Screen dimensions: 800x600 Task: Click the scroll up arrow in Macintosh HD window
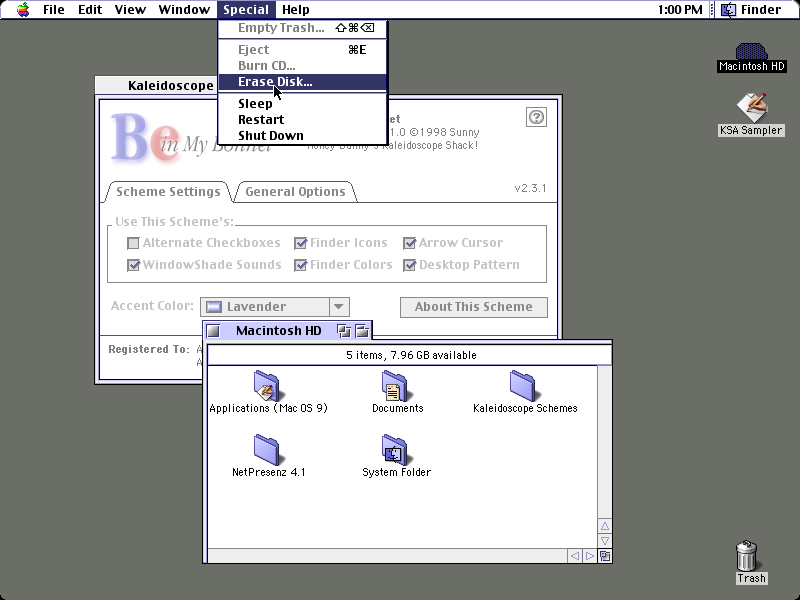click(x=605, y=526)
